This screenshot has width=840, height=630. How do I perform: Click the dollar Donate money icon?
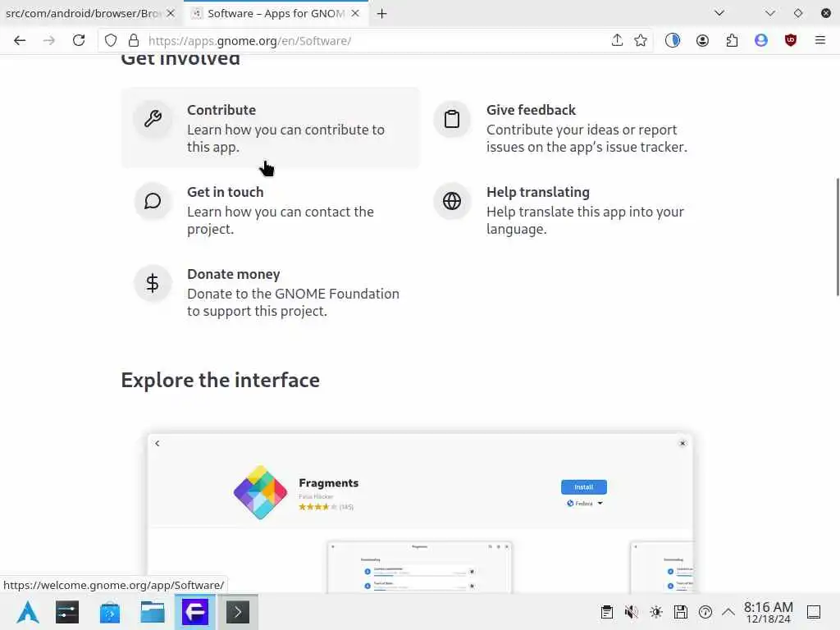(153, 283)
